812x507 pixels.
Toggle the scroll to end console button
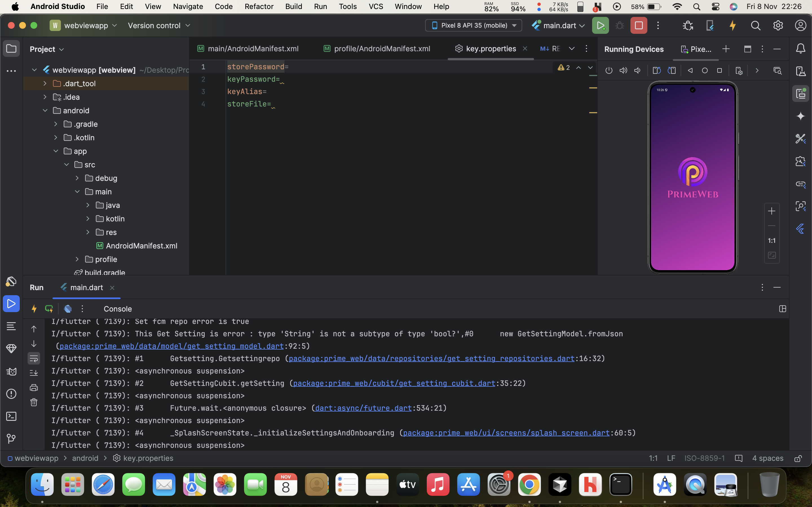[34, 373]
